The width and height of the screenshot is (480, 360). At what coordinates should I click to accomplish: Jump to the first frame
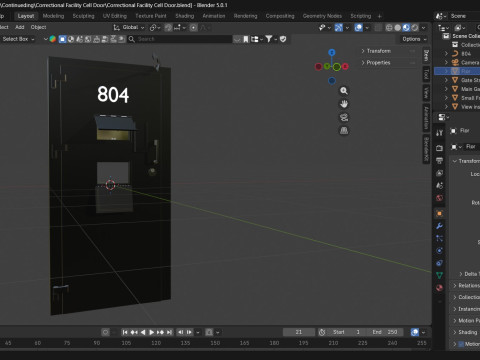[125, 332]
